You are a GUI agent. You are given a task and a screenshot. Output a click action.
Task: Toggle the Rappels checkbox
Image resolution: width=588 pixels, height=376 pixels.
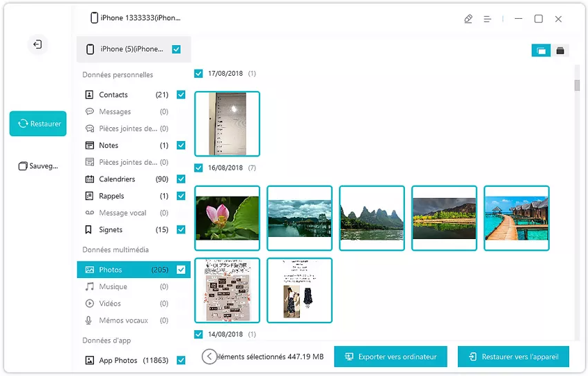181,196
